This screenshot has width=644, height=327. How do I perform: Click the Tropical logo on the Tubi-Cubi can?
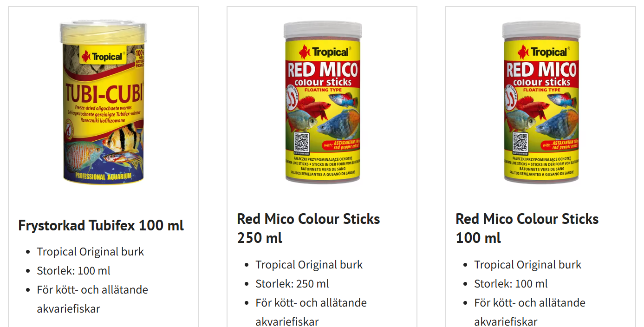pyautogui.click(x=102, y=57)
